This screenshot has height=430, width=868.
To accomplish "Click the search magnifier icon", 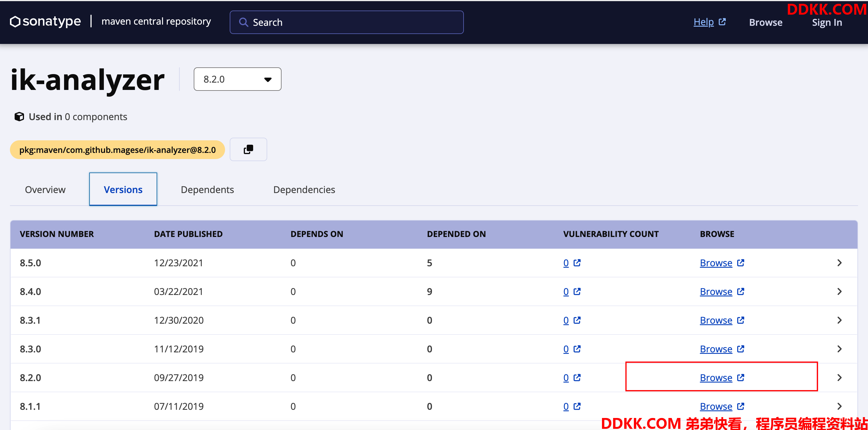I will click(243, 22).
